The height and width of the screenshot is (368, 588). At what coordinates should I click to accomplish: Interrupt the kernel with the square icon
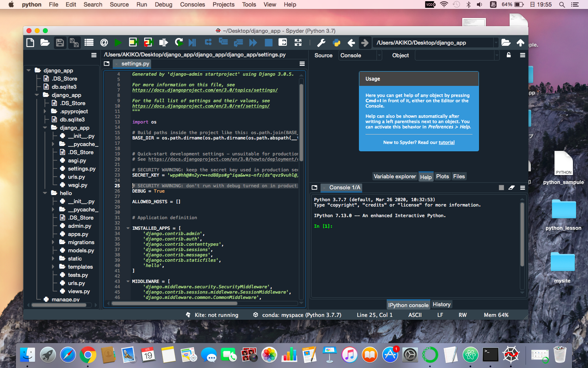(x=501, y=188)
